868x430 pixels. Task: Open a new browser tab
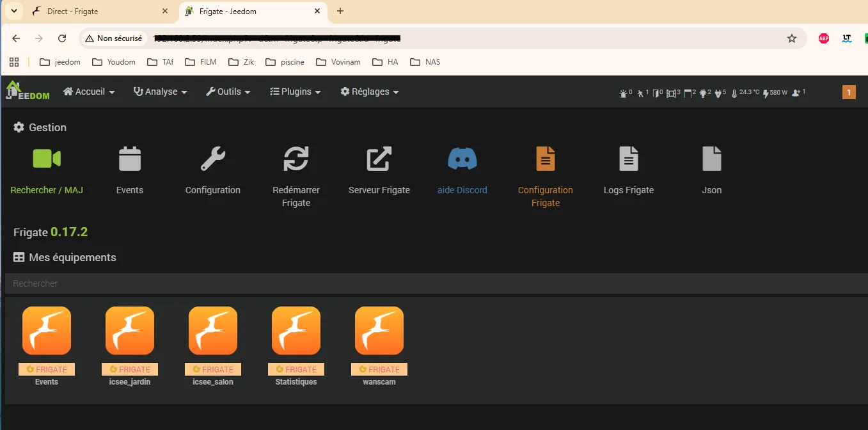click(340, 11)
